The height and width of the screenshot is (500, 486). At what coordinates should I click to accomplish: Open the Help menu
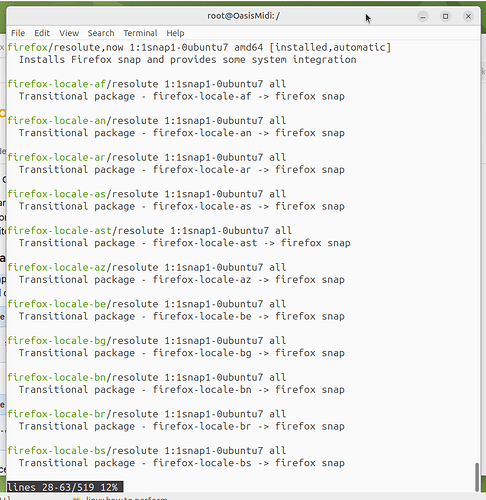click(x=175, y=33)
